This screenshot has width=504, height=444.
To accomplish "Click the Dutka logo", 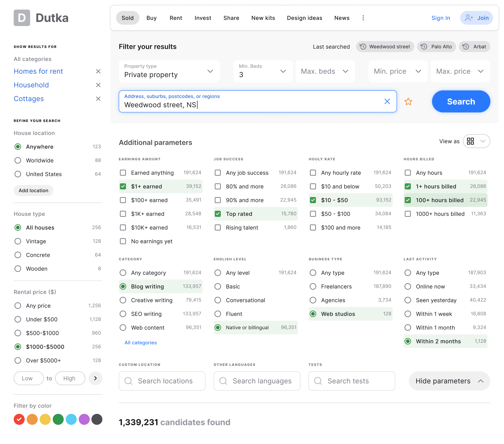I will click(41, 18).
